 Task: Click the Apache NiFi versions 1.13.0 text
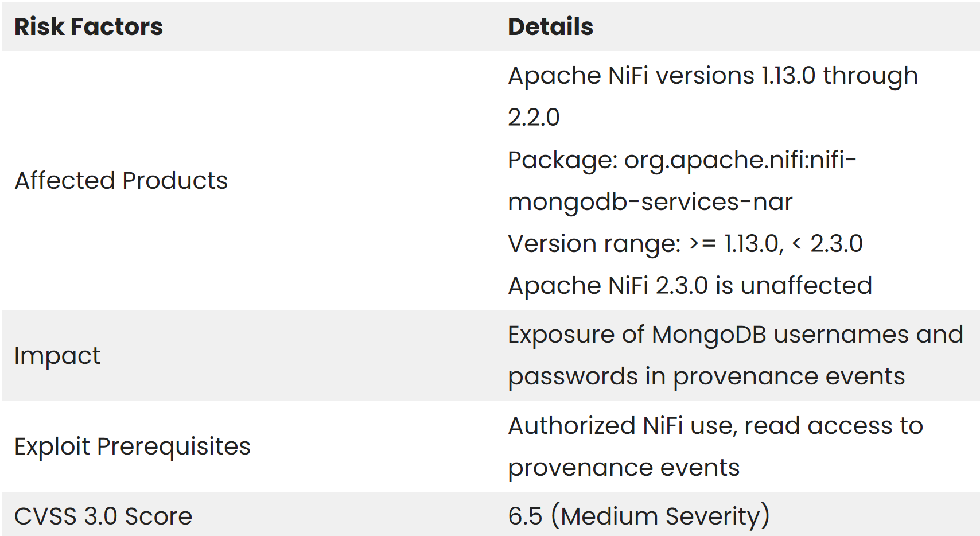[662, 76]
